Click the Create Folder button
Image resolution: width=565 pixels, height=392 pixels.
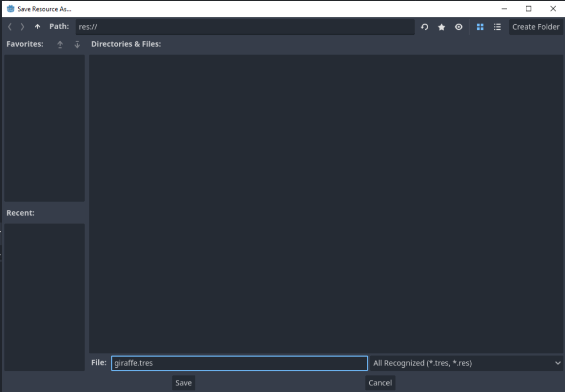pos(536,27)
